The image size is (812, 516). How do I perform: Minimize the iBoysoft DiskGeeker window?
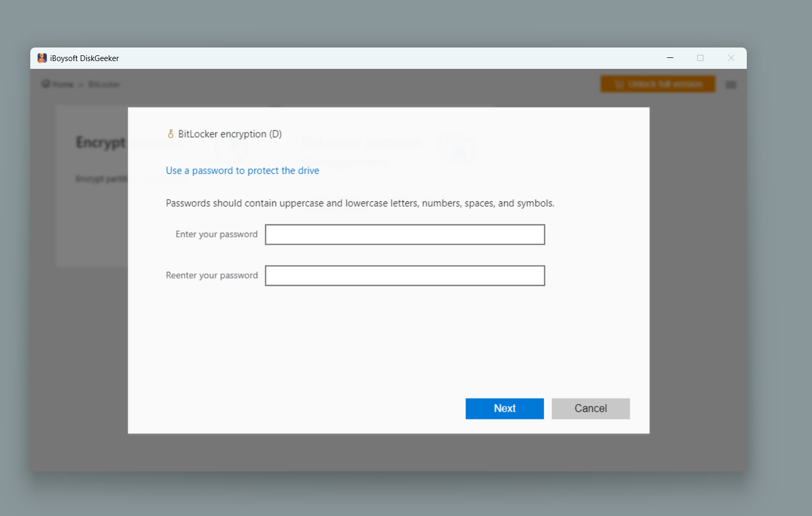pos(670,58)
